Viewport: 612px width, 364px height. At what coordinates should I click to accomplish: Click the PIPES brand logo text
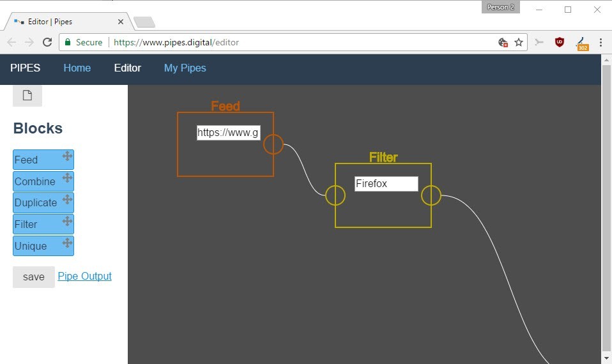click(x=26, y=68)
